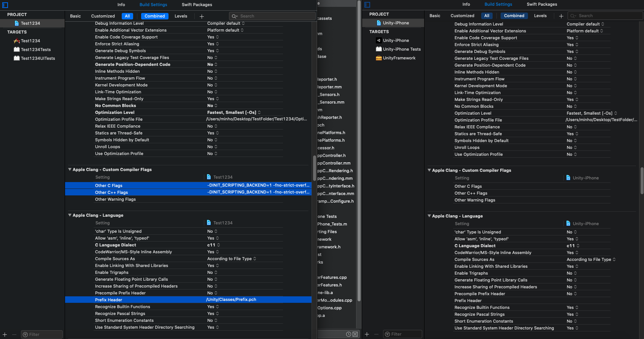The height and width of the screenshot is (339, 644).
Task: Open Info tab in left window
Action: (x=121, y=5)
